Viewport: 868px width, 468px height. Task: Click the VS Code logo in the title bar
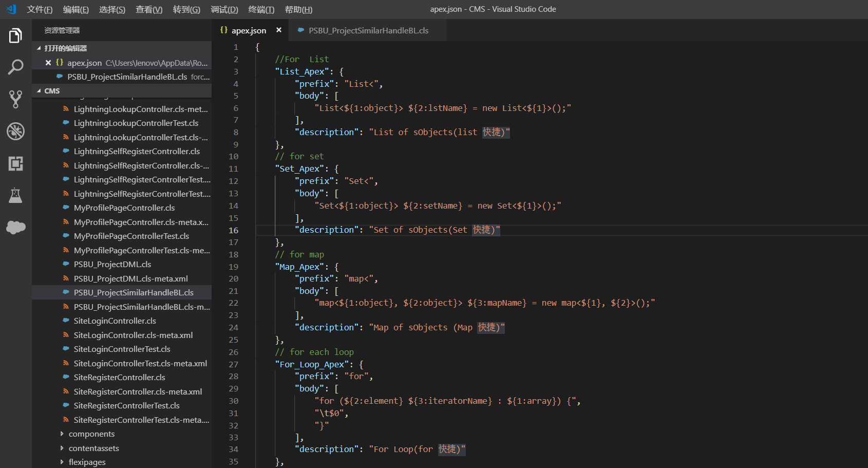pyautogui.click(x=11, y=9)
